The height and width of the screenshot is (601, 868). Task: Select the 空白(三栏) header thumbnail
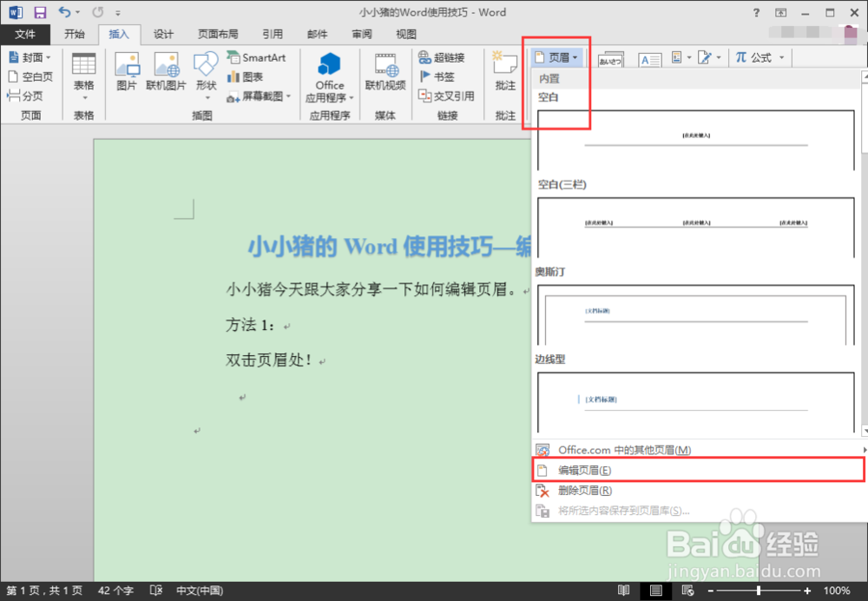(696, 227)
